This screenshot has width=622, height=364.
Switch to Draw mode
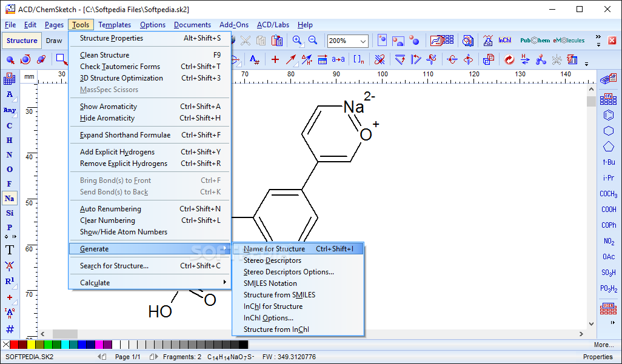pyautogui.click(x=54, y=41)
